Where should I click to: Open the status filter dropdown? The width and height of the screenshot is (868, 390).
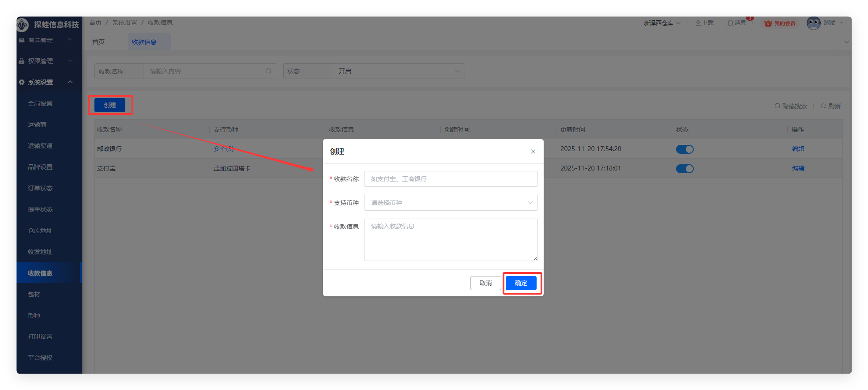click(398, 71)
